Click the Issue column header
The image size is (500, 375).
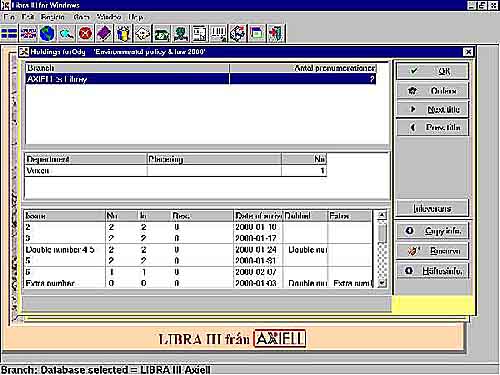65,216
